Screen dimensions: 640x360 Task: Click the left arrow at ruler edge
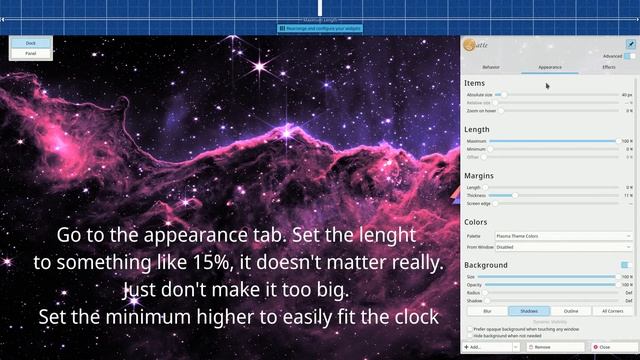2,20
